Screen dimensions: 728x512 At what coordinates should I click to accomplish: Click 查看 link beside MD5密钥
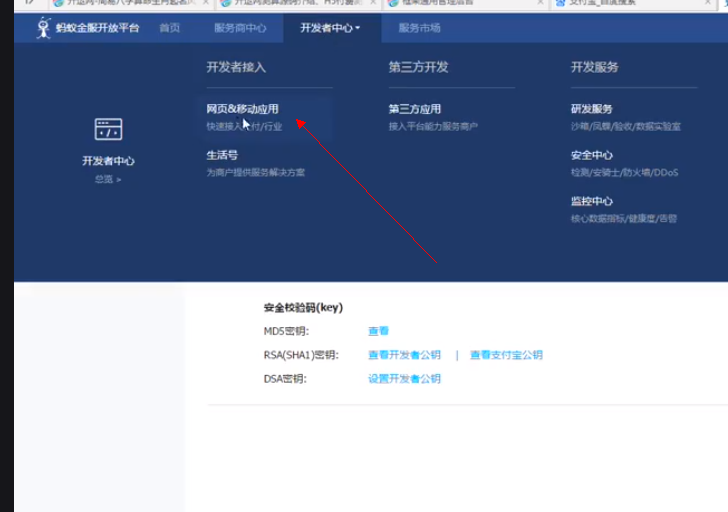[x=378, y=331]
